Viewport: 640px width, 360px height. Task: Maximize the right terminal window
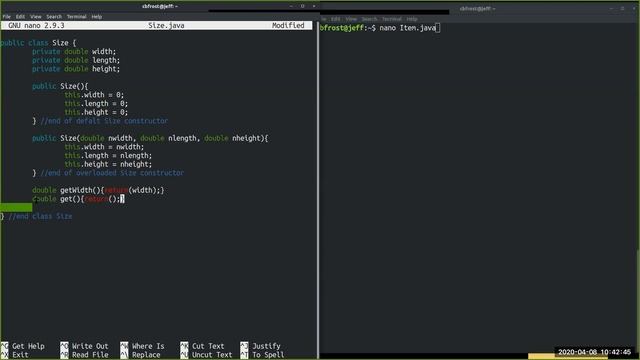point(622,8)
